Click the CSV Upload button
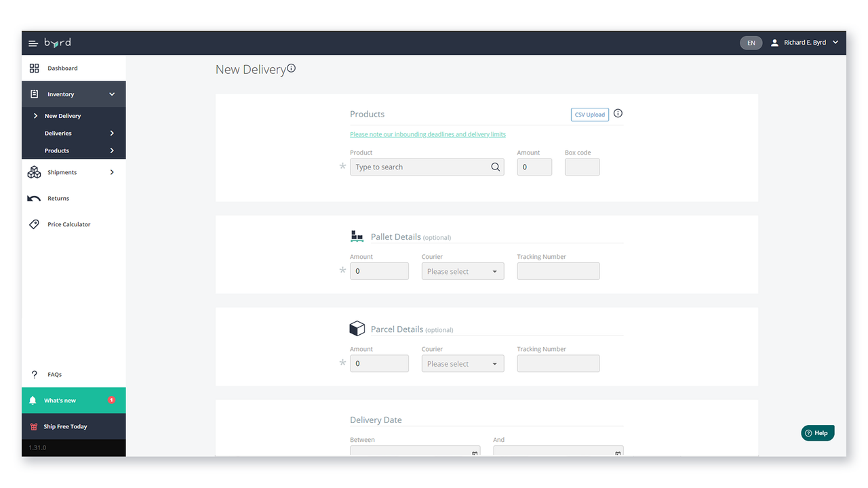The height and width of the screenshot is (488, 868). point(589,114)
